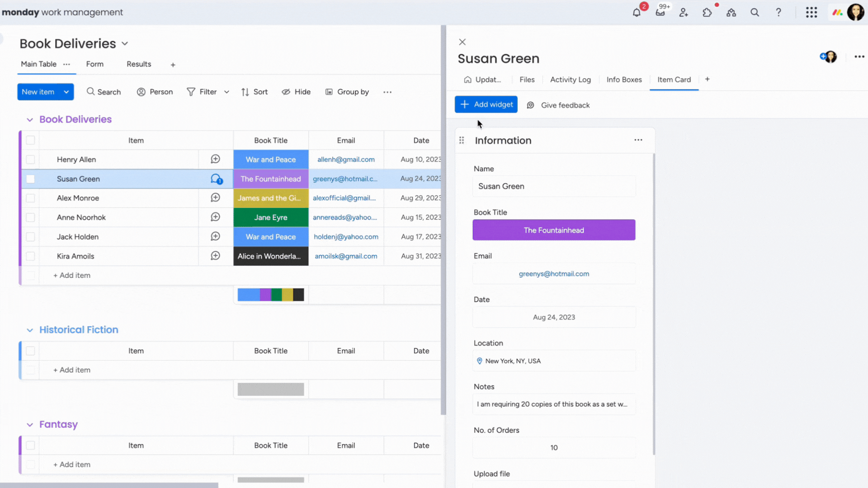Open the board toolbar more options dots
The width and height of the screenshot is (868, 488).
(387, 92)
